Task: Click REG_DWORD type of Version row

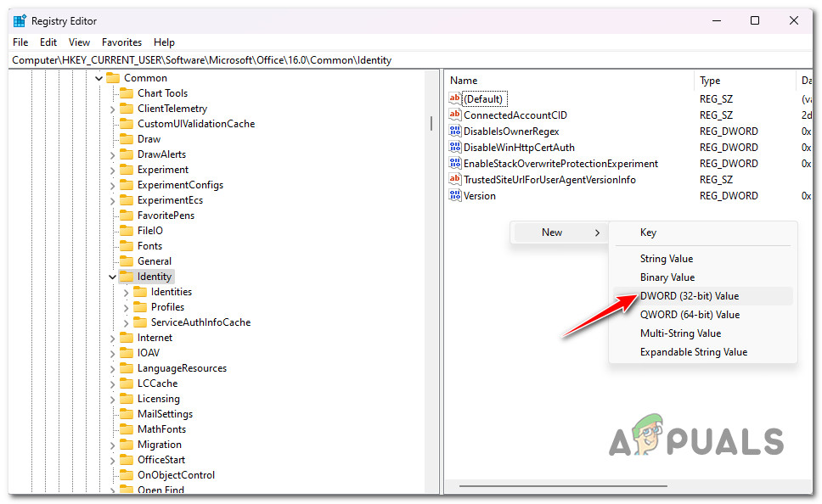Action: [x=729, y=196]
